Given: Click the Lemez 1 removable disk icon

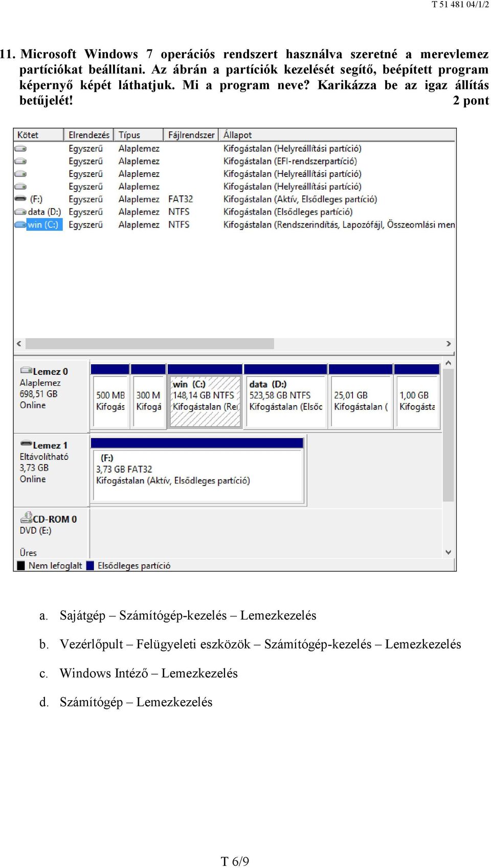Looking at the screenshot, I should [26, 443].
